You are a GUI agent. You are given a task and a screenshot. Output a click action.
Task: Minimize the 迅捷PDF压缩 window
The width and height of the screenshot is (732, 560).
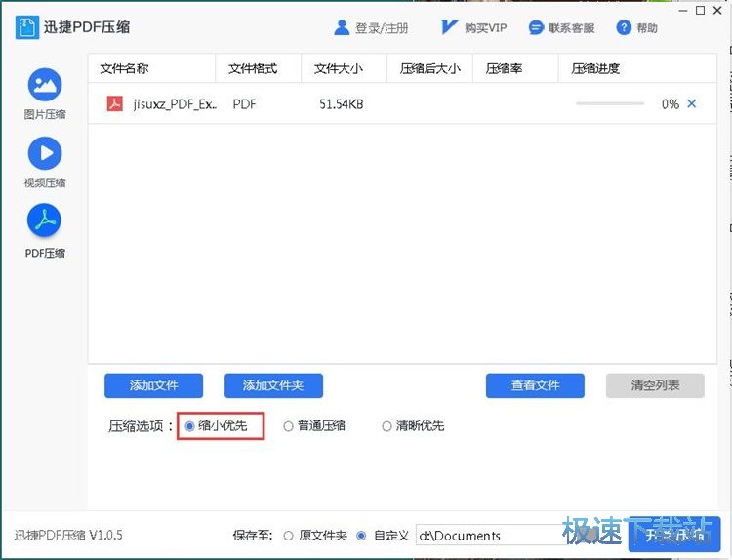click(683, 11)
